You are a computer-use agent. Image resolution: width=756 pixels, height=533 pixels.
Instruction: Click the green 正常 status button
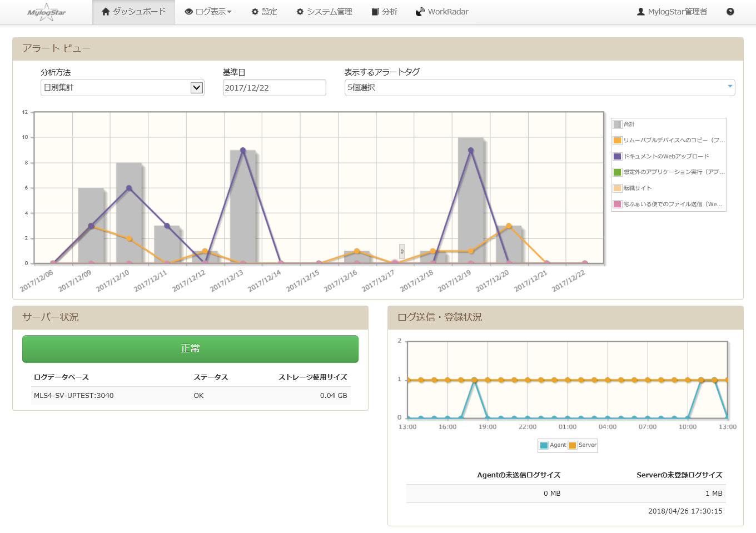(190, 348)
